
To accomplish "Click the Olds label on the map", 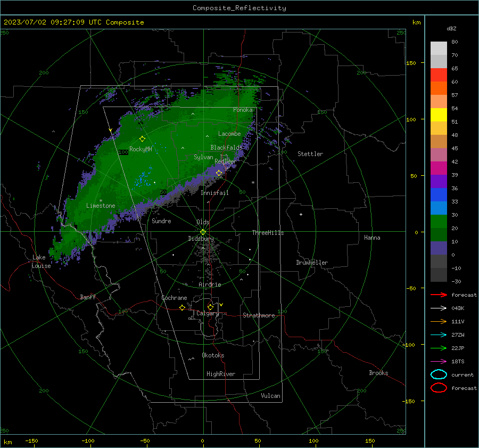I will 203,222.
